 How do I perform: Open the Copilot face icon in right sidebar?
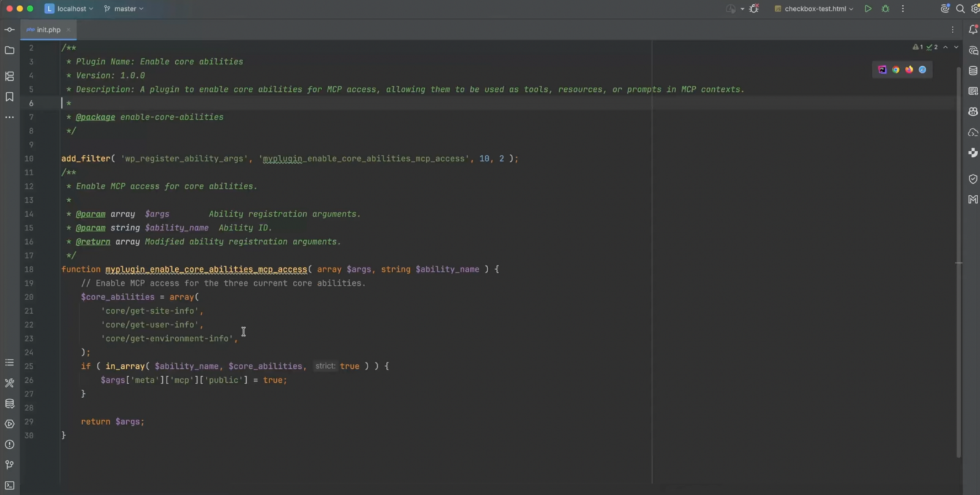pyautogui.click(x=973, y=111)
